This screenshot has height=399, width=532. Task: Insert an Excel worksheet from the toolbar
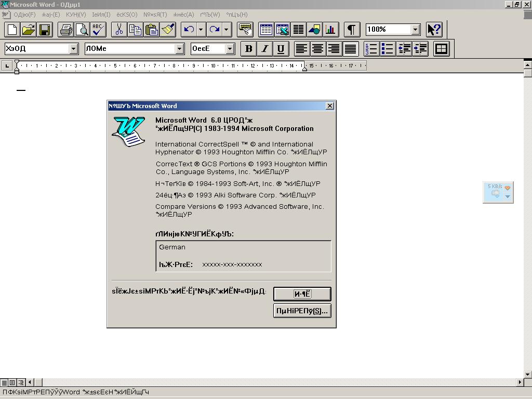point(282,30)
